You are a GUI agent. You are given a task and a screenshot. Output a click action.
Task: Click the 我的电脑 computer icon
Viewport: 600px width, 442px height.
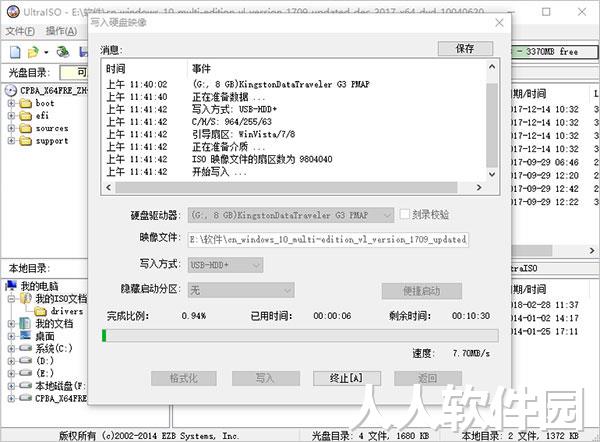(11, 285)
